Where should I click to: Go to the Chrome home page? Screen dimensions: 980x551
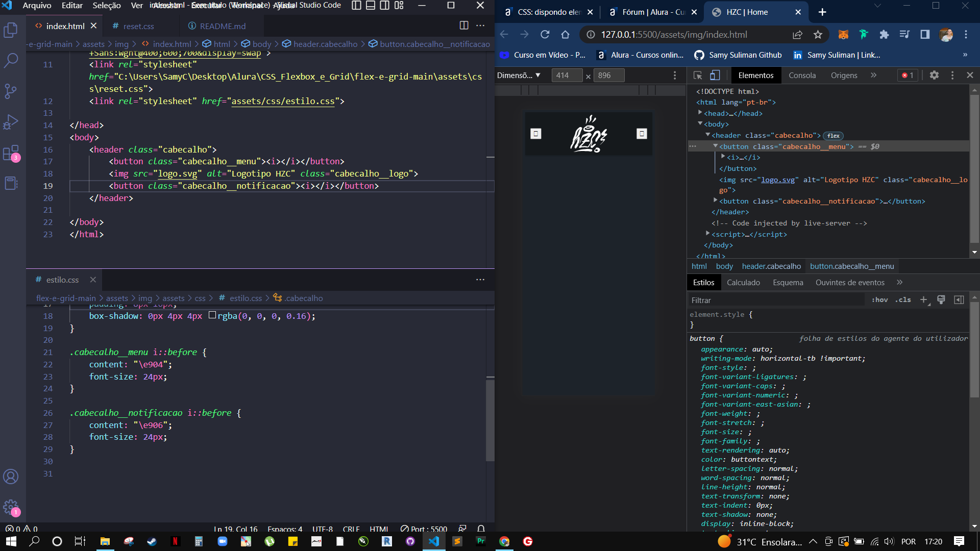(x=565, y=35)
